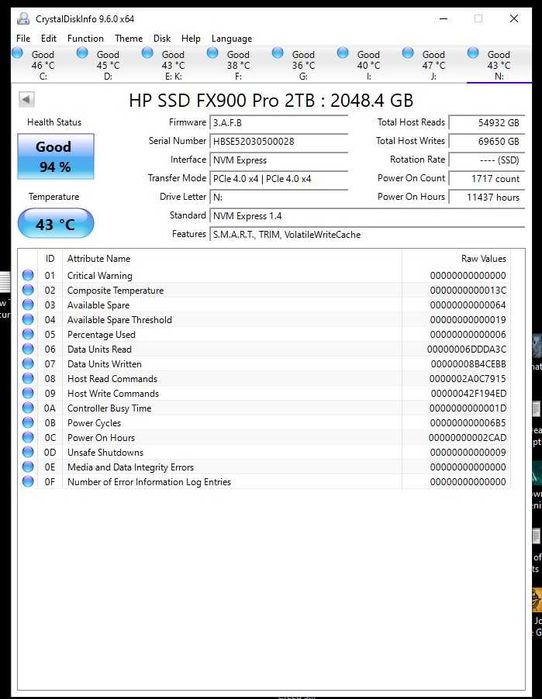Switch to the Good 38 °C drive tab
Viewport: 542px width, 699px height.
click(x=238, y=65)
